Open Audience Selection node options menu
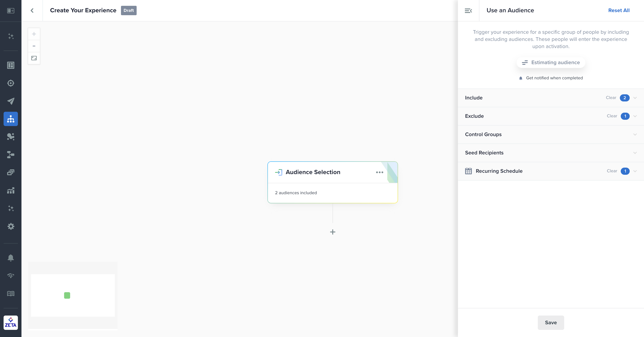The image size is (644, 337). [x=379, y=172]
